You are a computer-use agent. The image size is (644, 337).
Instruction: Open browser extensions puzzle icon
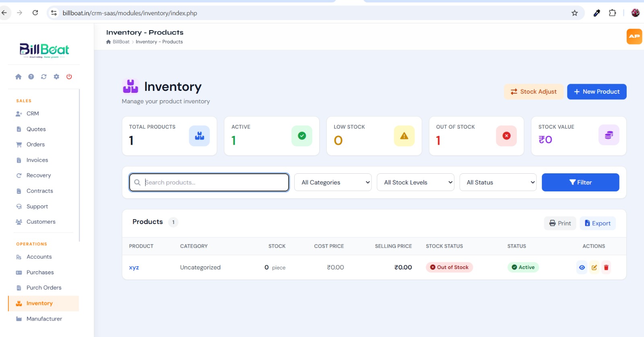click(x=612, y=13)
